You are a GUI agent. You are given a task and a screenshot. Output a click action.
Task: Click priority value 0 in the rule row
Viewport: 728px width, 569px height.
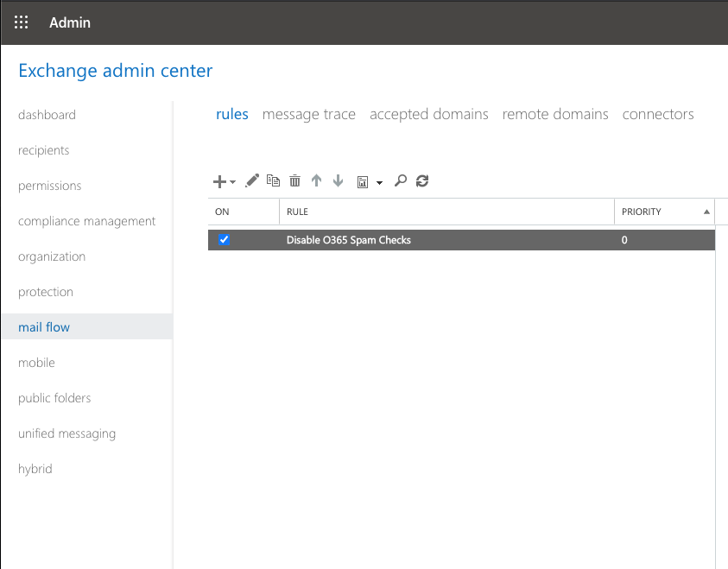624,240
